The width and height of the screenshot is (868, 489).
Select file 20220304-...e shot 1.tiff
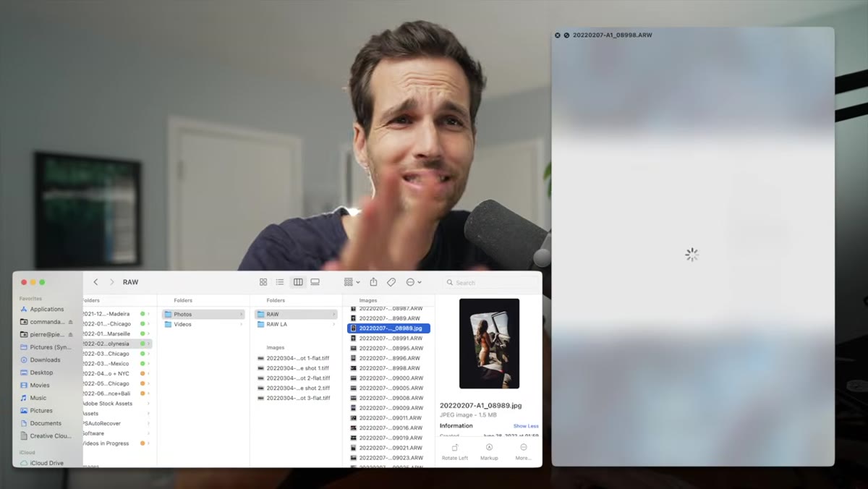[x=294, y=368]
